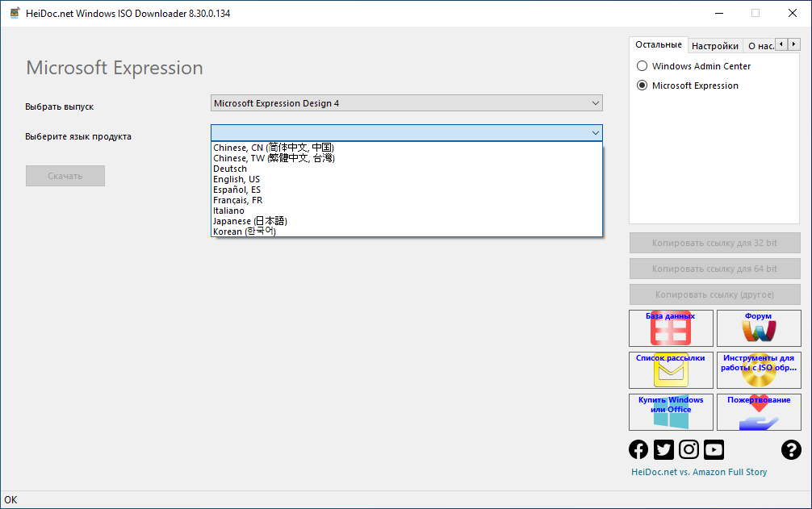The width and height of the screenshot is (812, 509).
Task: Click Копировать ссылку (другое) button
Action: click(x=714, y=294)
